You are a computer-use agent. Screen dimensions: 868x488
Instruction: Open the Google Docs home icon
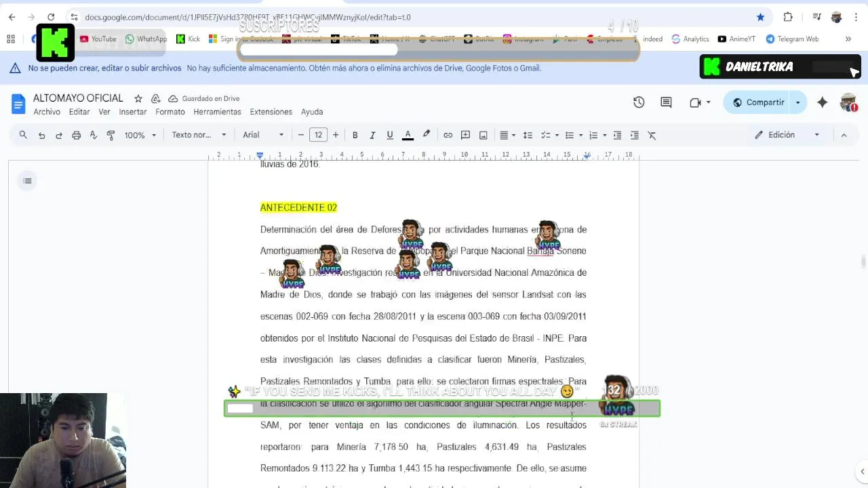point(18,104)
